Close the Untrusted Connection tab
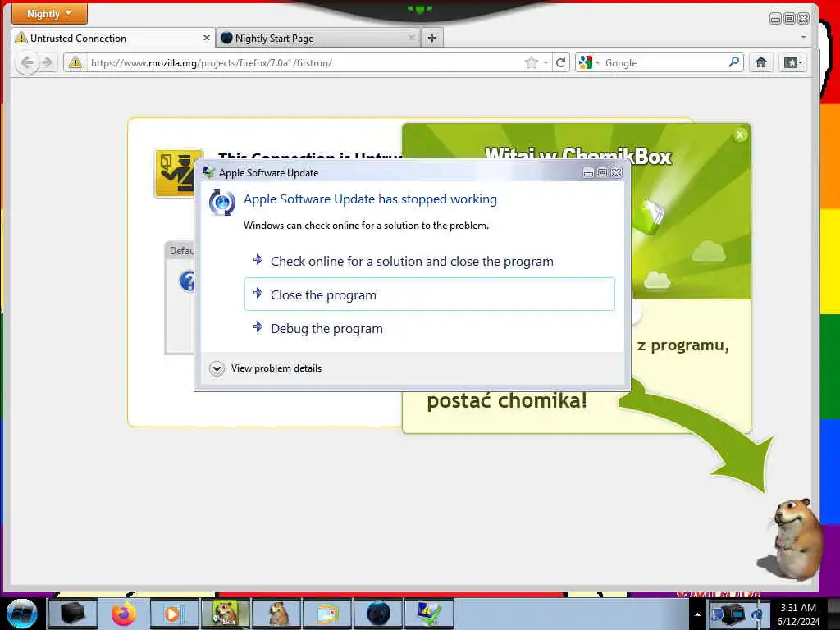Image resolution: width=840 pixels, height=630 pixels. (x=206, y=38)
